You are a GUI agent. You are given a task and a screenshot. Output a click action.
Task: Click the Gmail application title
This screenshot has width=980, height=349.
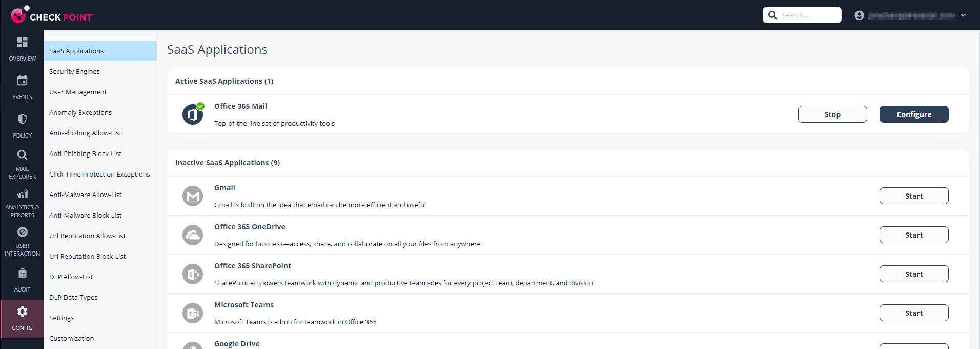click(x=224, y=188)
